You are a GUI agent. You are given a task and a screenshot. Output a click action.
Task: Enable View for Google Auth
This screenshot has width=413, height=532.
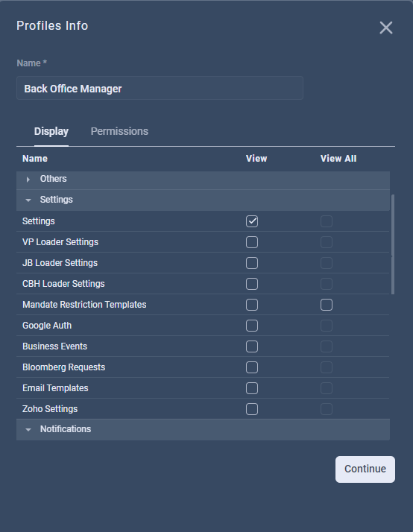point(252,326)
